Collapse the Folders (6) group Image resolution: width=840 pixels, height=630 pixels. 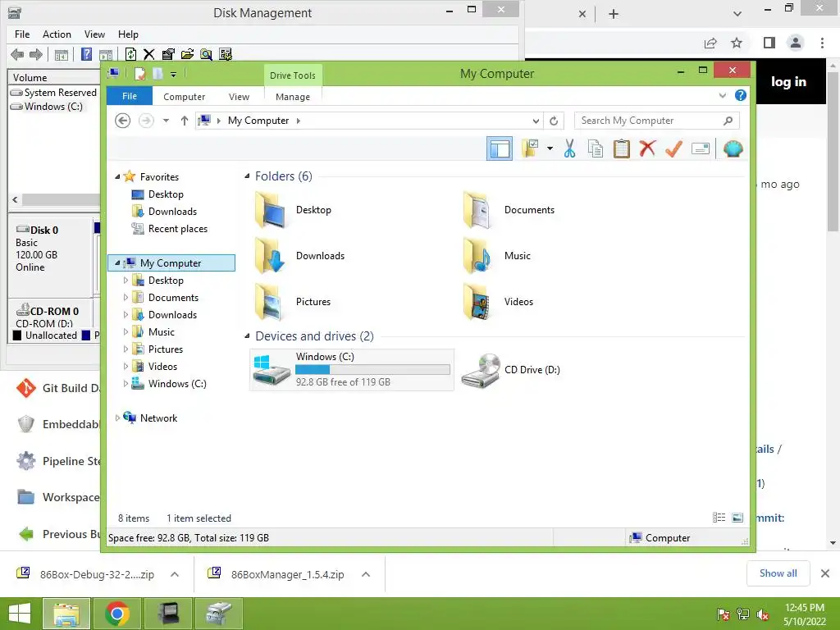pos(247,176)
